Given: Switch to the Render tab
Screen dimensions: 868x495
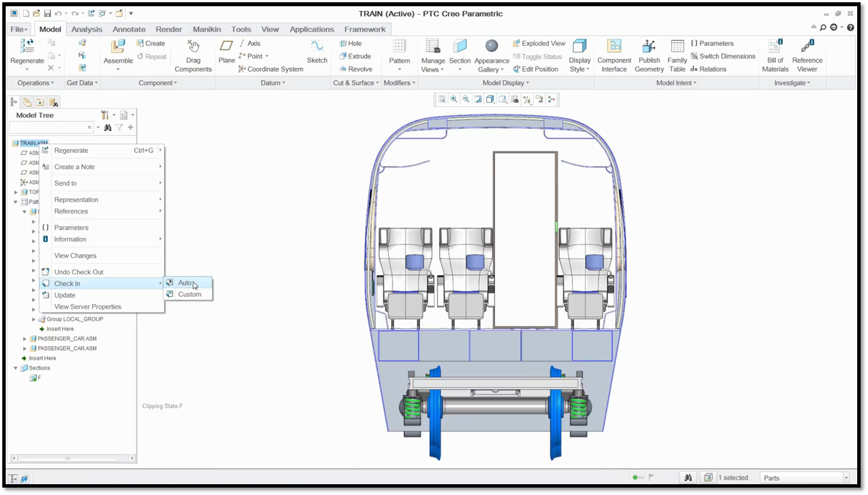Looking at the screenshot, I should (x=169, y=30).
